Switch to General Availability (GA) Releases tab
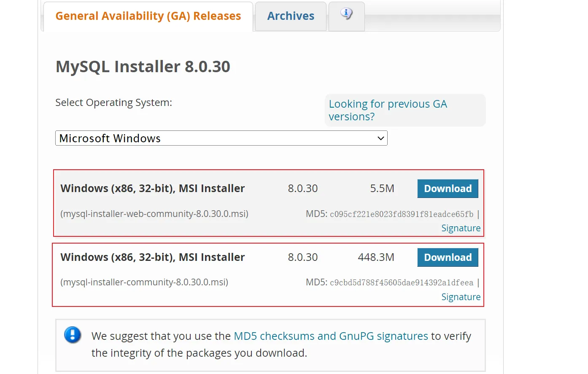The image size is (588, 374). tap(148, 16)
